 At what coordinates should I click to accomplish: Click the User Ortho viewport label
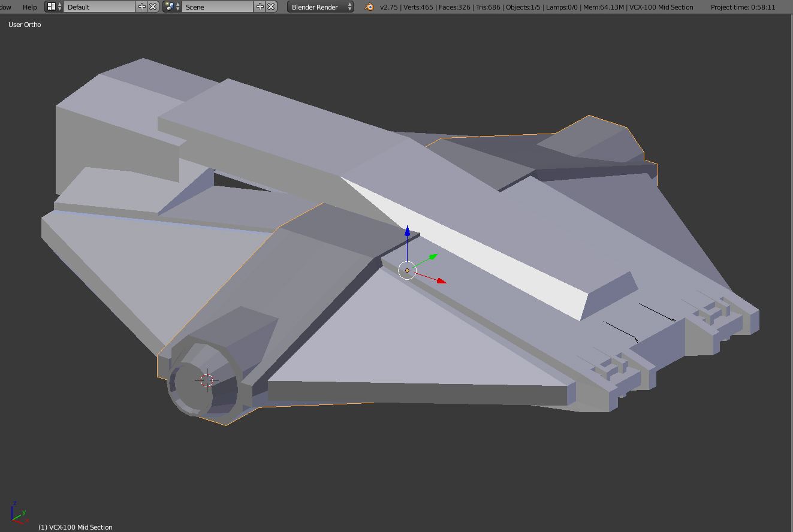pyautogui.click(x=25, y=25)
